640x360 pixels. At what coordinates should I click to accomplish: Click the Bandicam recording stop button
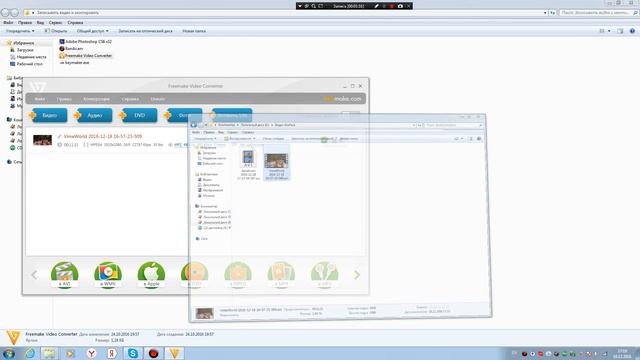[391, 6]
